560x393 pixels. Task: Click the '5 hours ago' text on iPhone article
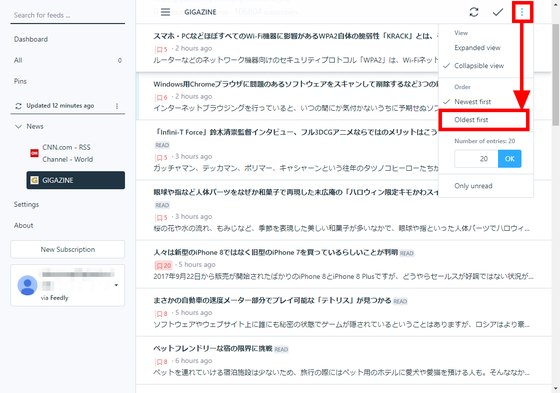pos(197,265)
